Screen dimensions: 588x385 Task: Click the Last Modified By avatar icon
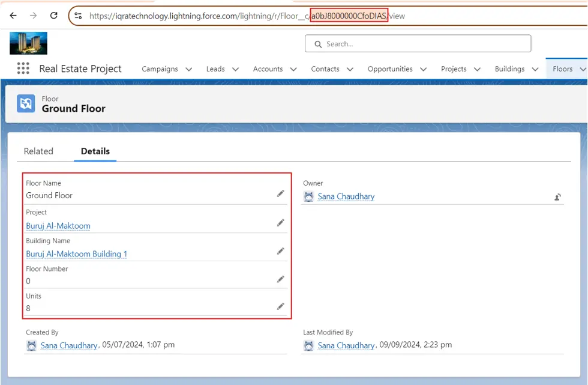click(308, 345)
